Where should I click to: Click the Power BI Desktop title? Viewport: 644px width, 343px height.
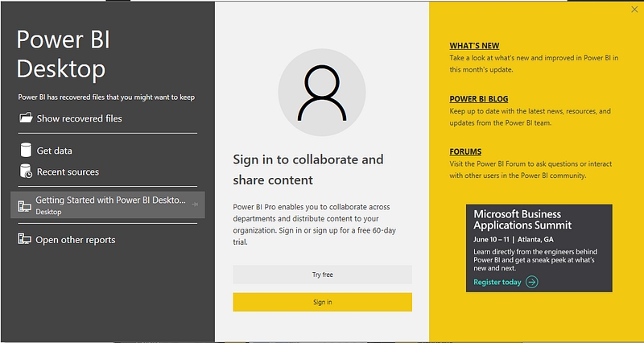click(64, 54)
